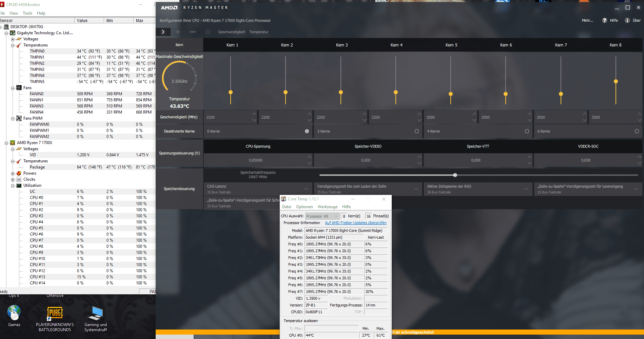
Task: Click the Geschwindigkeit toolbar button
Action: (x=232, y=32)
